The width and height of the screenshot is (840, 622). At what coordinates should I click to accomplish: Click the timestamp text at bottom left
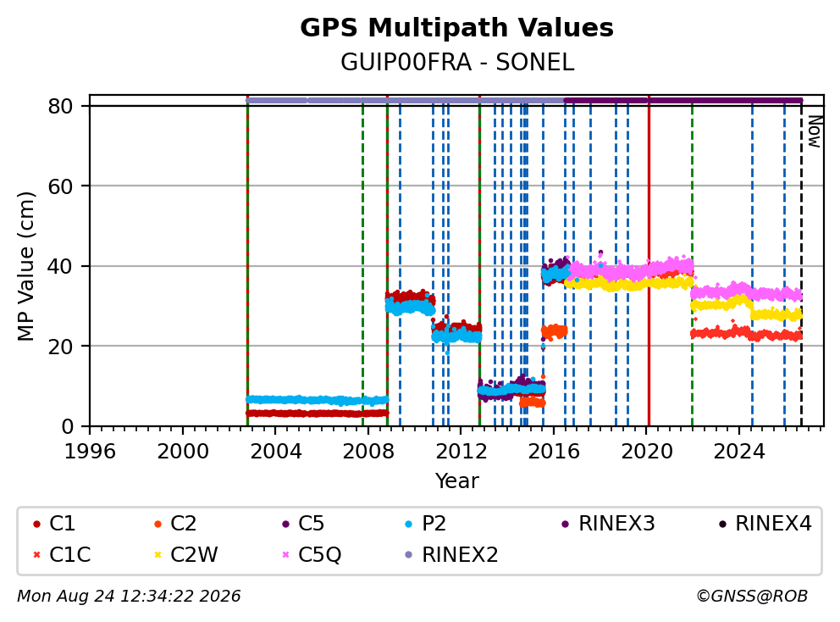pyautogui.click(x=129, y=597)
